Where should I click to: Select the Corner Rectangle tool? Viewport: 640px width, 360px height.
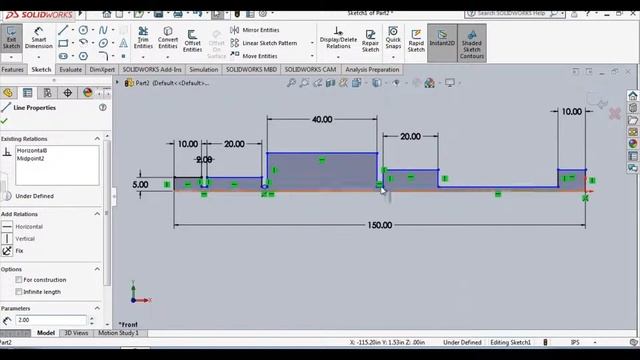63,43
